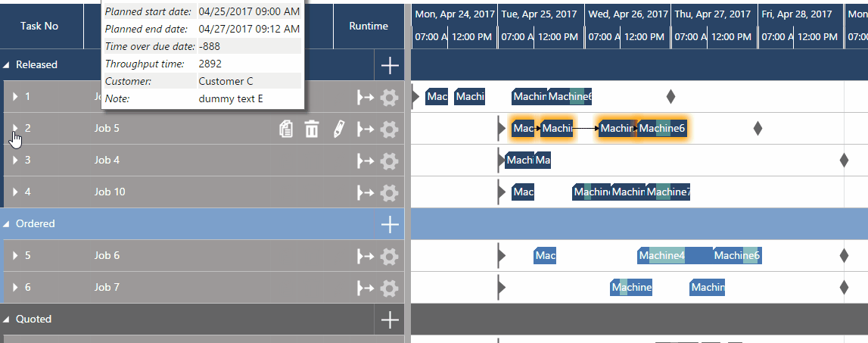Viewport: 868px width, 343px height.
Task: Add a task to the Ordered group
Action: tap(390, 224)
